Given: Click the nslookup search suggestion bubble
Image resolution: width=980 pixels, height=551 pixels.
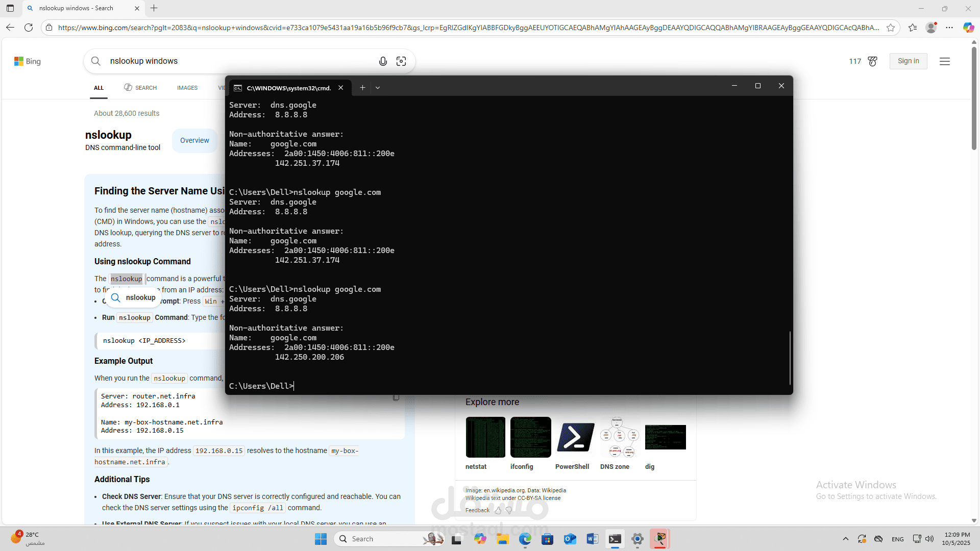Looking at the screenshot, I should pos(134,298).
